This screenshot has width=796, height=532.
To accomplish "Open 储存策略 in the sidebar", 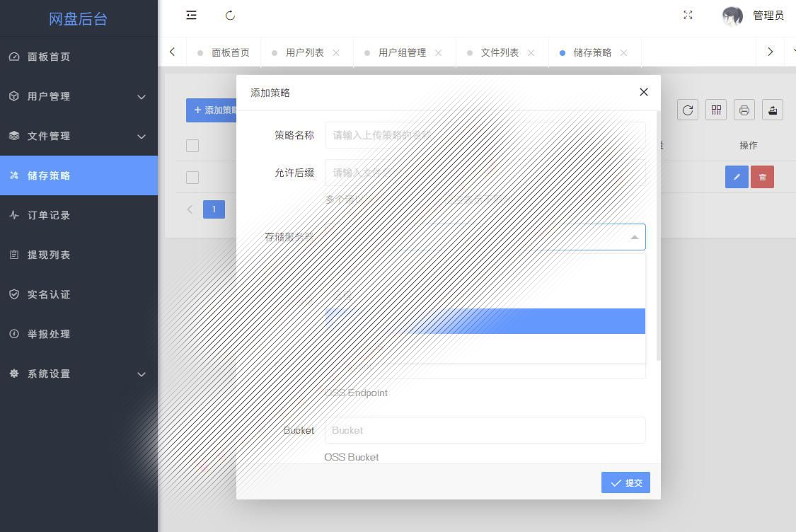I will click(79, 175).
